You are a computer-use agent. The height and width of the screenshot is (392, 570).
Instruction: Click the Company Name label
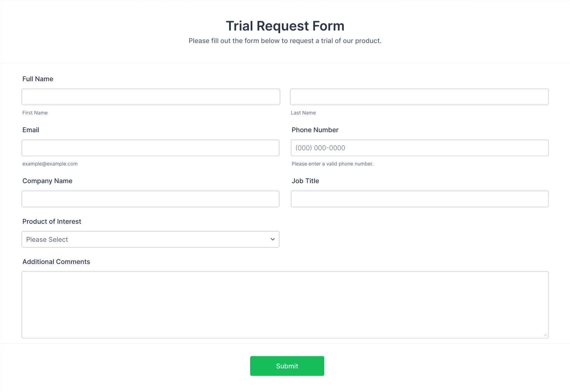(48, 181)
